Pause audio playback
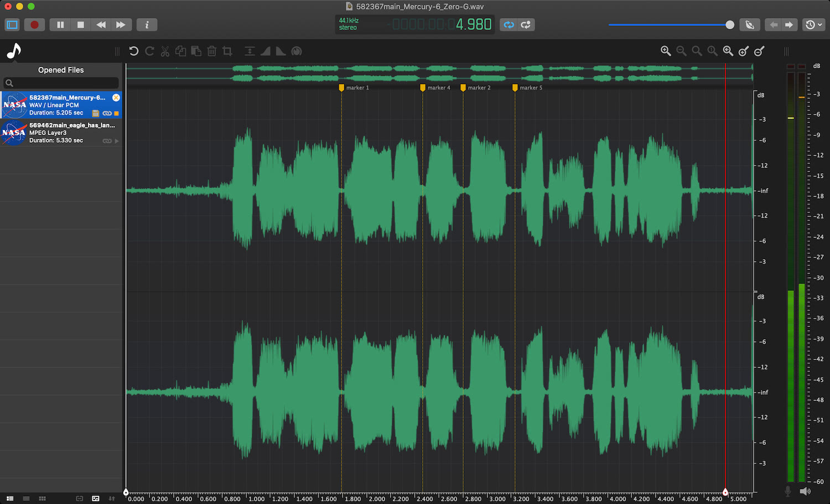 tap(60, 25)
